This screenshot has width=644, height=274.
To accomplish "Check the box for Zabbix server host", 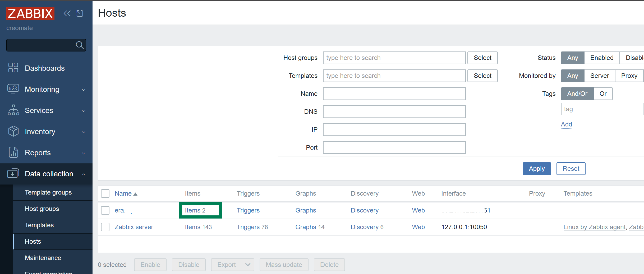I will coord(105,227).
